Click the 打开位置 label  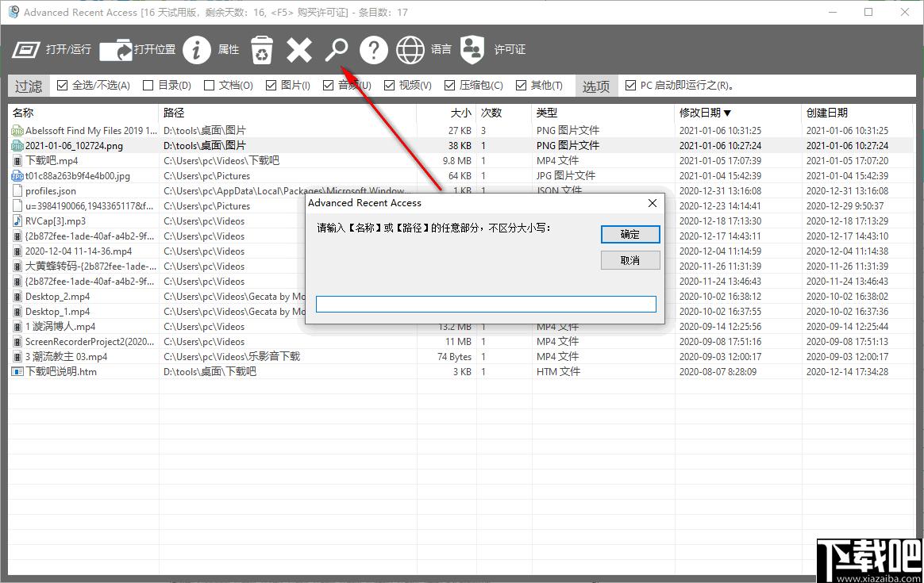tap(155, 49)
